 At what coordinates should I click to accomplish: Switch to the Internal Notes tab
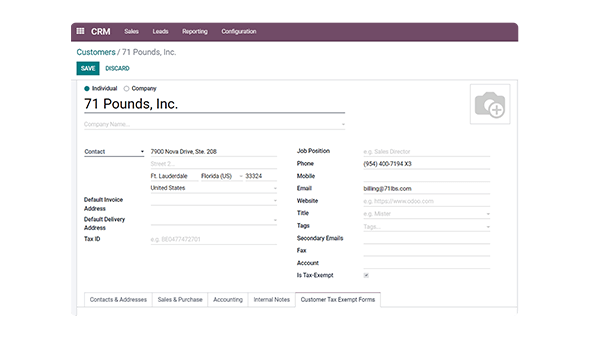click(272, 299)
